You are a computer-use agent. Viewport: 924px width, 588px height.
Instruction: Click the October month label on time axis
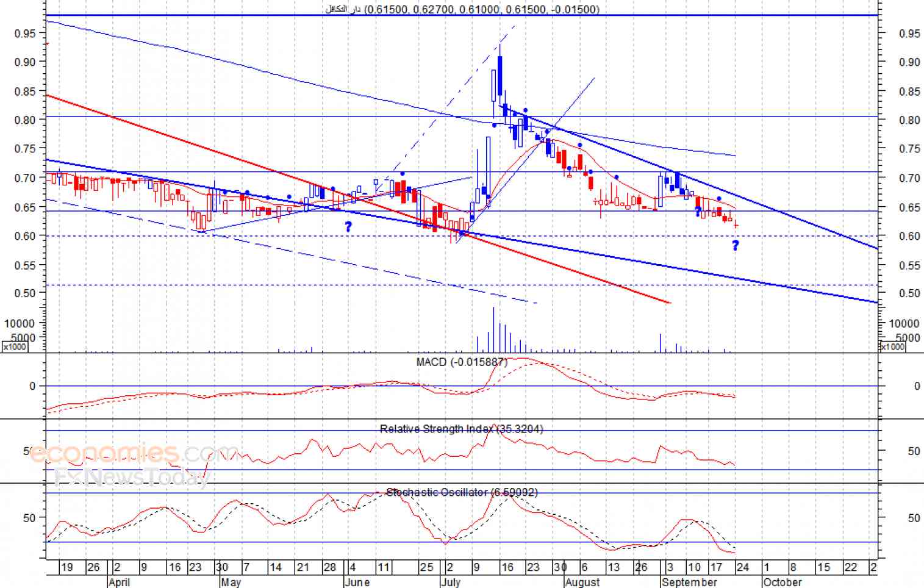pyautogui.click(x=783, y=582)
